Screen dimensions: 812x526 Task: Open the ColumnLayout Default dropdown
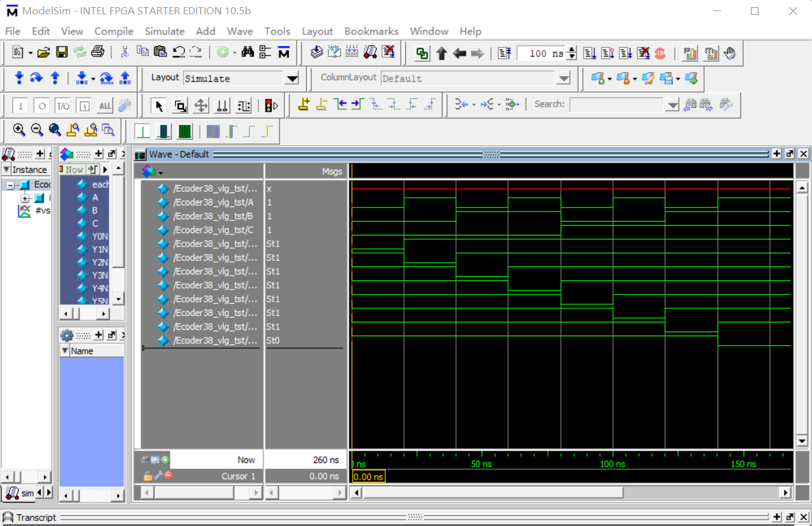point(562,77)
